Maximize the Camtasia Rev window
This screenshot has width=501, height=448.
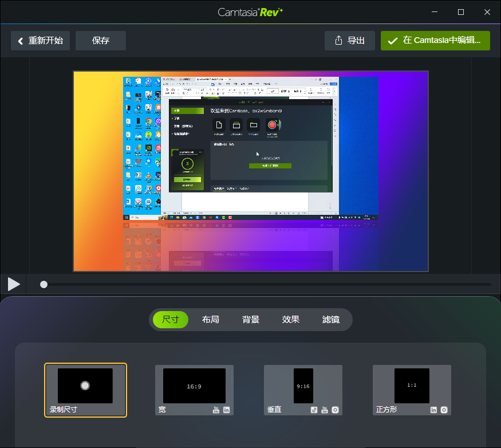click(461, 12)
